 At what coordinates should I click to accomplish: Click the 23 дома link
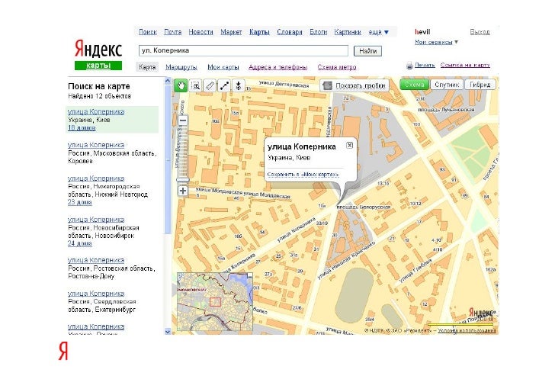[79, 202]
